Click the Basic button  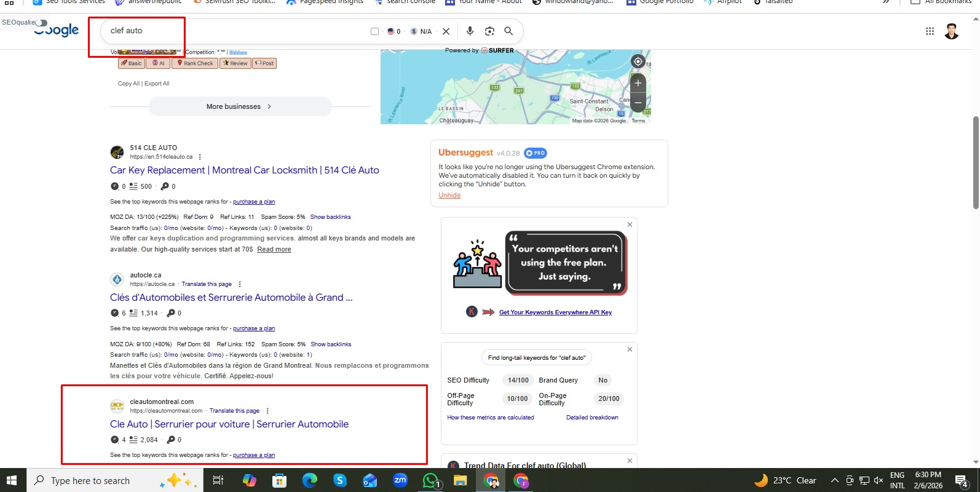coord(131,63)
